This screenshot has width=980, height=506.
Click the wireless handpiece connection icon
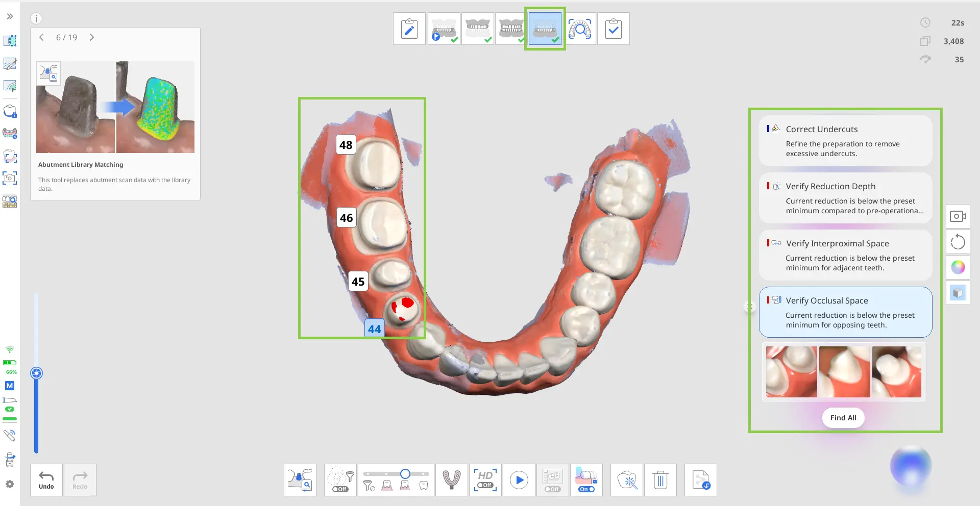coord(10,435)
